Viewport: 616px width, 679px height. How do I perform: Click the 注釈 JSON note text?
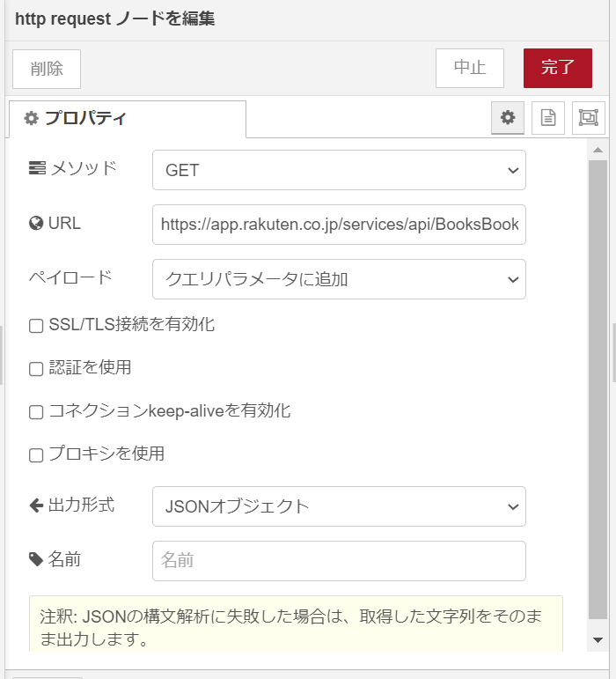coord(290,627)
